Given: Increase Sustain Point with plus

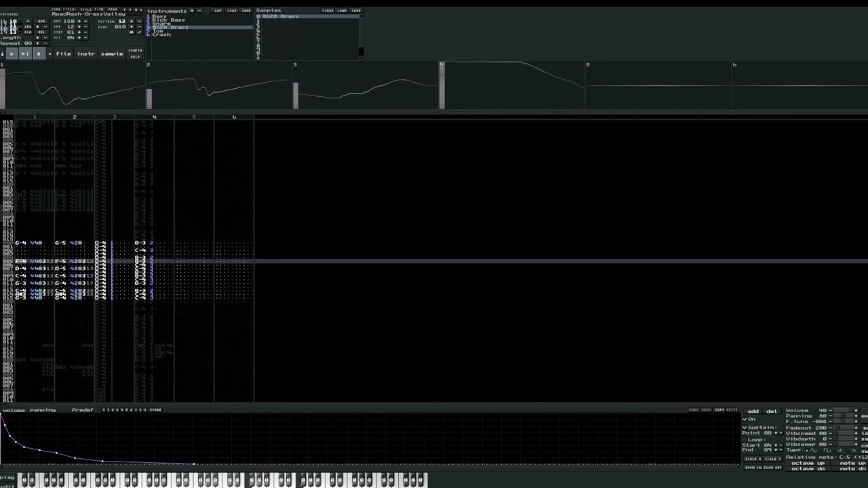Looking at the screenshot, I should [776, 433].
